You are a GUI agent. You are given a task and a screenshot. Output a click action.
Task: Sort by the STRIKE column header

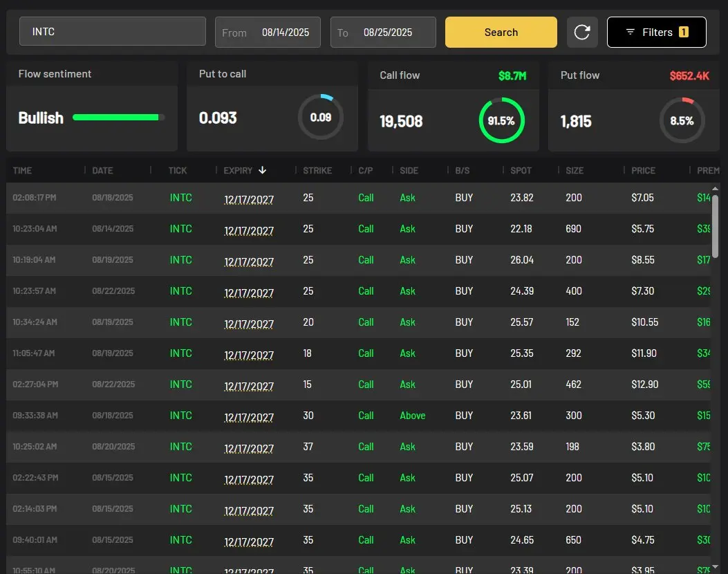(x=317, y=170)
